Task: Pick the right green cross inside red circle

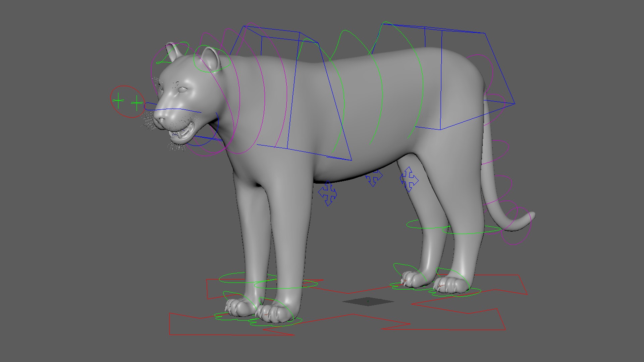Action: (x=137, y=103)
